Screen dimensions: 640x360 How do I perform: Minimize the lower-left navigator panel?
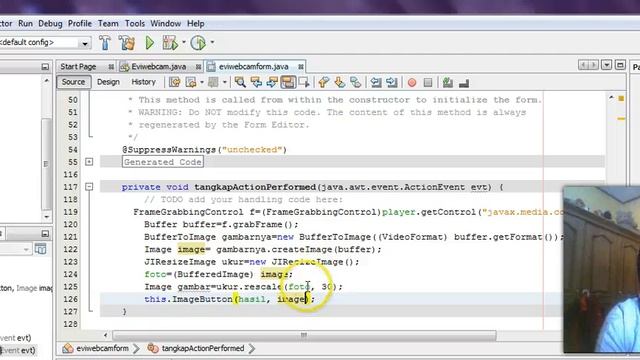tap(45, 234)
